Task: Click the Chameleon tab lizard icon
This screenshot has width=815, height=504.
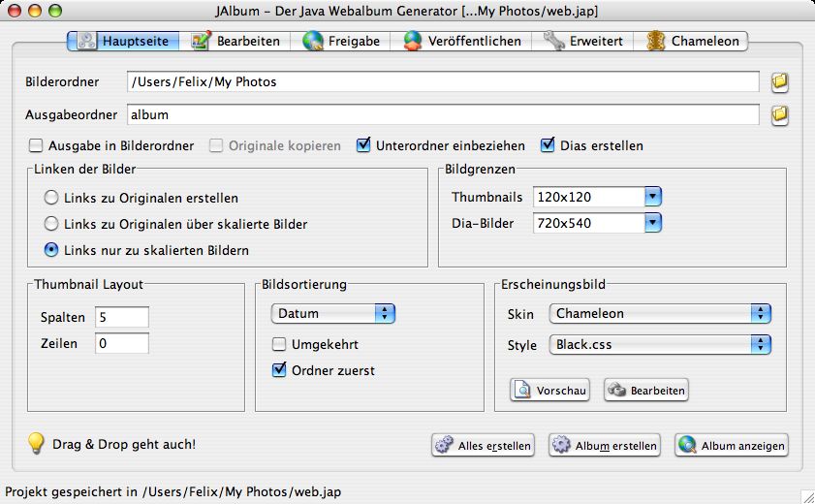Action: point(656,41)
